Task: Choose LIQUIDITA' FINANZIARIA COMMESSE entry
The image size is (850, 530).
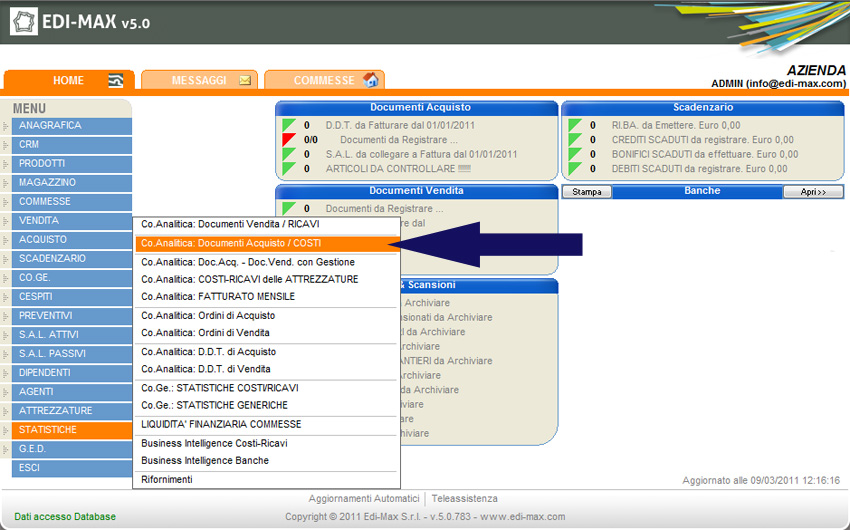Action: pos(221,425)
